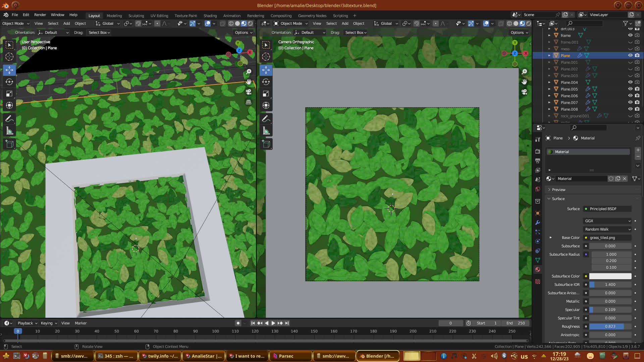Expand the Preview panel
The width and height of the screenshot is (644, 362).
558,190
